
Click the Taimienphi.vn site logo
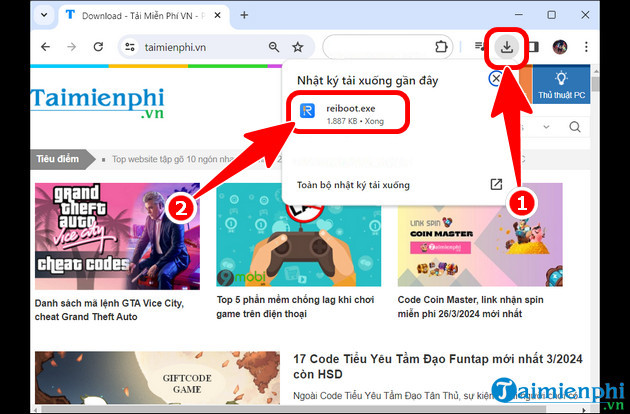[x=98, y=102]
